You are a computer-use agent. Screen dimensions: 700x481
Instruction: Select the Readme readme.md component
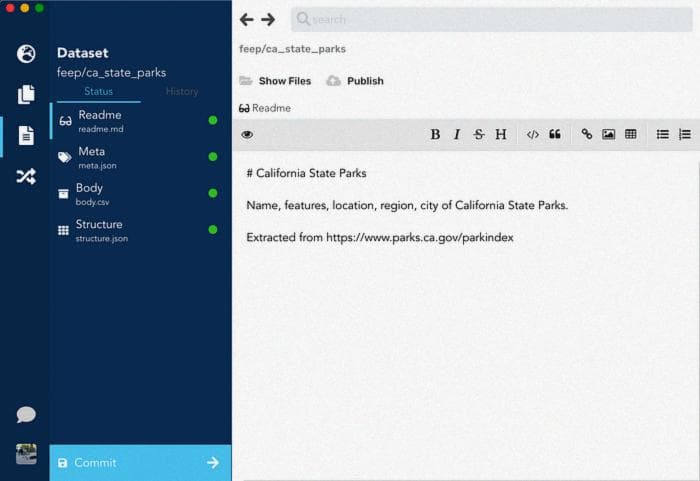click(x=140, y=121)
